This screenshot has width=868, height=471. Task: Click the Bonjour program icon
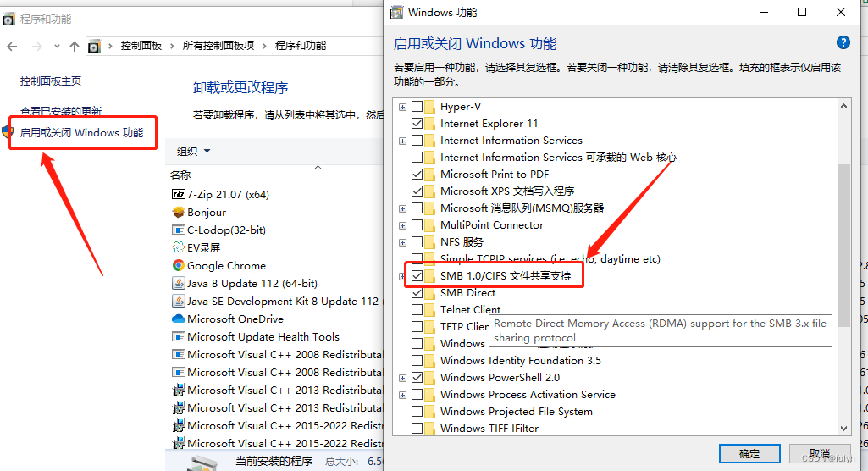178,212
